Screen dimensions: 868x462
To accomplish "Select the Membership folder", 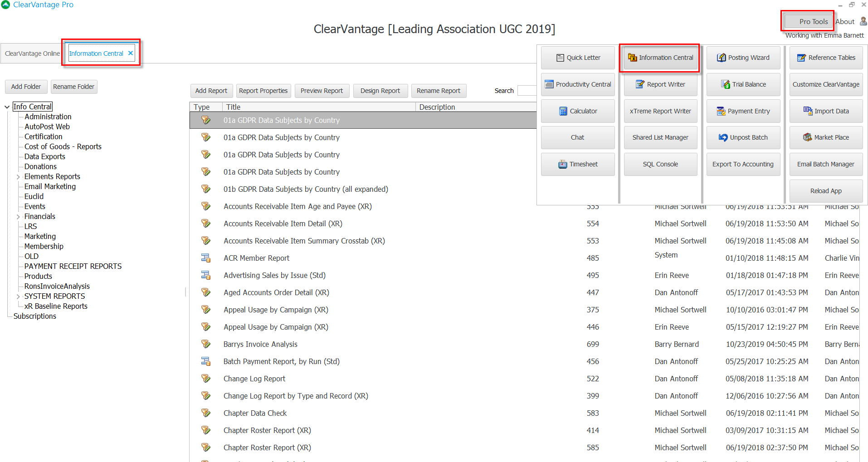I will [x=44, y=247].
